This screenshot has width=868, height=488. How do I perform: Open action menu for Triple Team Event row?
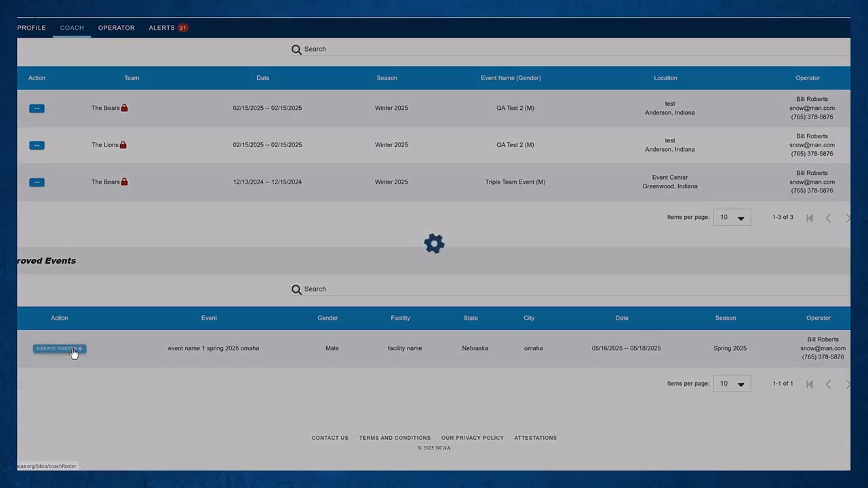(x=37, y=182)
